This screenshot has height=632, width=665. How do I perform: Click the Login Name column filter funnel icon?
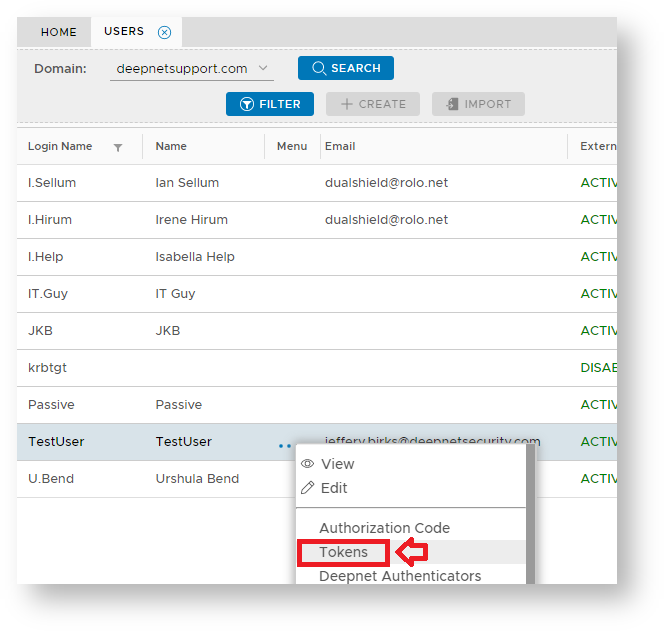coord(118,147)
